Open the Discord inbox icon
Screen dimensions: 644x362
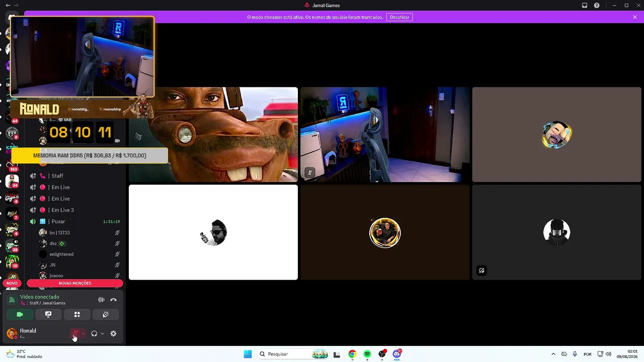pos(585,6)
